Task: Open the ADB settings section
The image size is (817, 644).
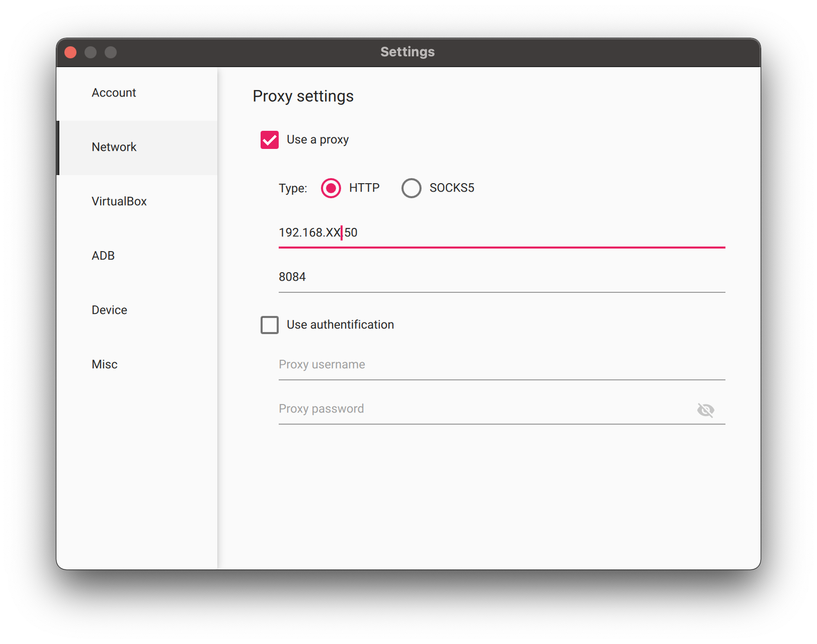Action: (x=103, y=256)
